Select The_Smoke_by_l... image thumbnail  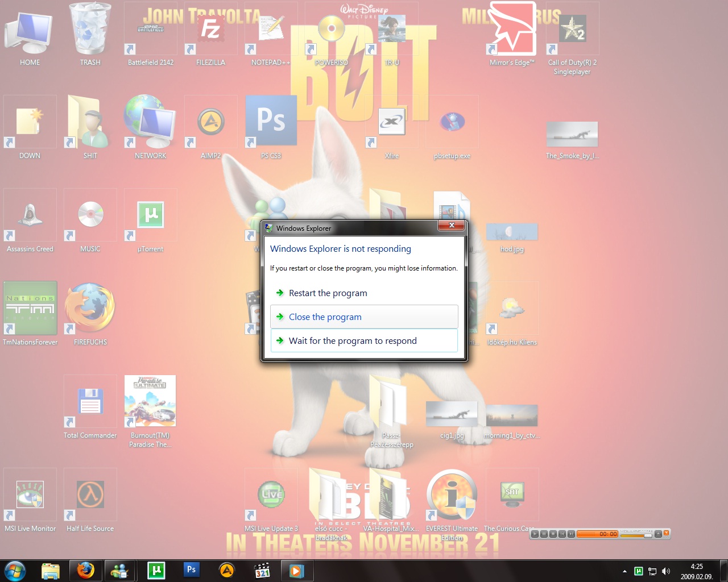tap(572, 139)
